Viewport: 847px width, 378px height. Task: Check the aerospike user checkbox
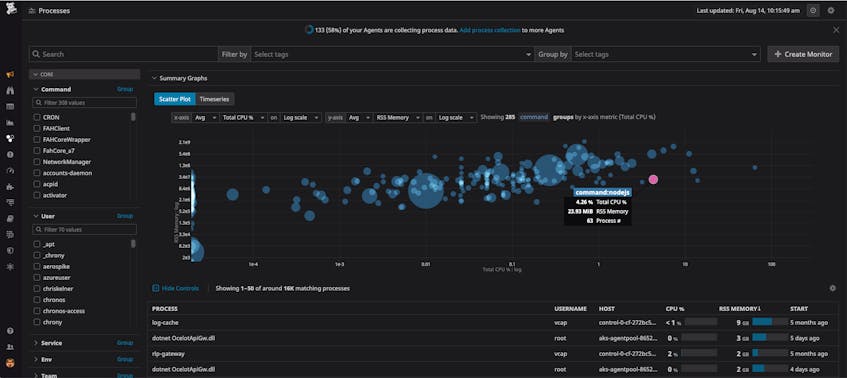[37, 266]
